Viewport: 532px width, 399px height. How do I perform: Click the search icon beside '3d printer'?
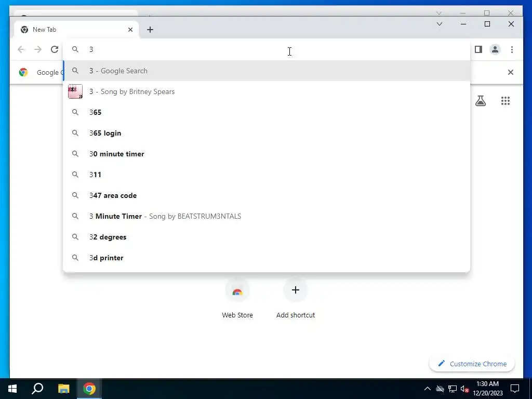point(75,258)
